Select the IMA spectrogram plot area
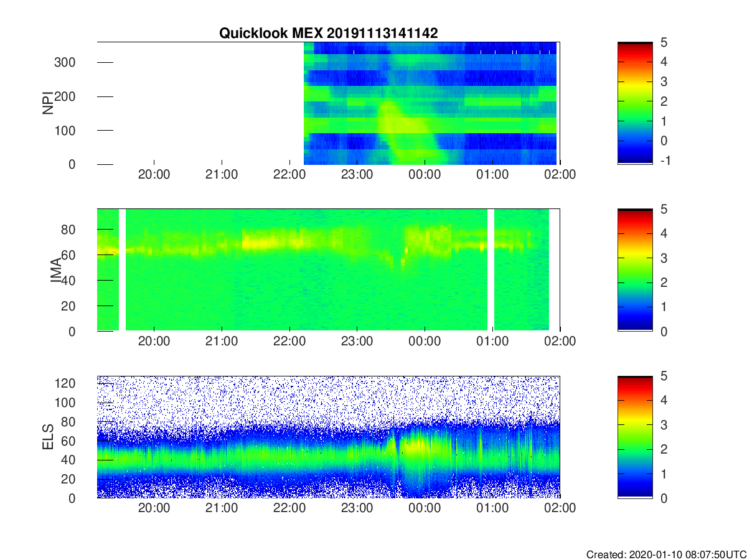The width and height of the screenshot is (747, 560). pos(329,270)
